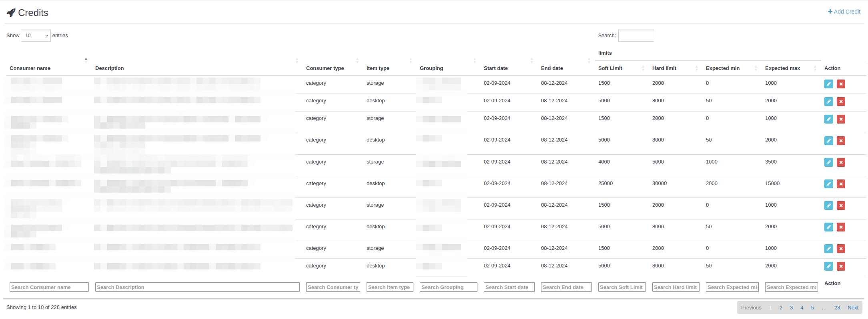This screenshot has width=868, height=319.
Task: Go to page 2 of results
Action: tap(781, 308)
